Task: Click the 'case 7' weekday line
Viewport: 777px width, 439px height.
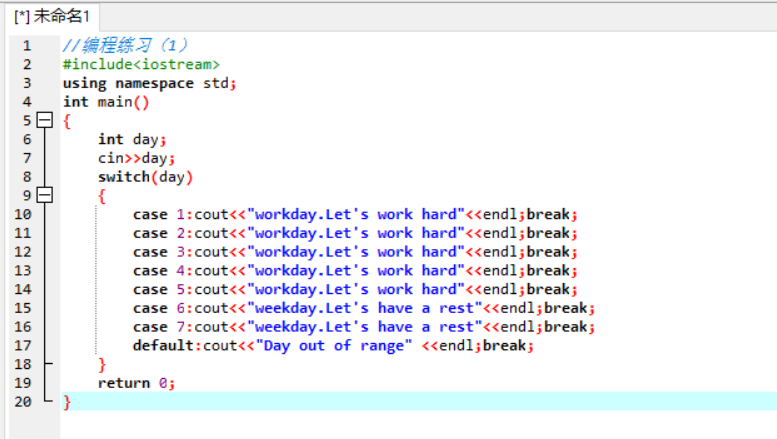Action: click(x=364, y=327)
